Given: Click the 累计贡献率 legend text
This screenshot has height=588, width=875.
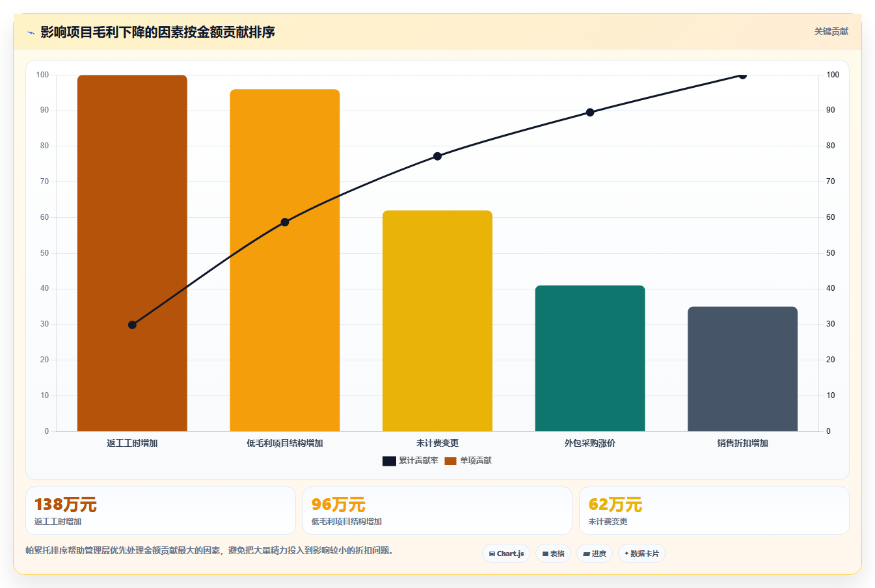Looking at the screenshot, I should point(418,461).
